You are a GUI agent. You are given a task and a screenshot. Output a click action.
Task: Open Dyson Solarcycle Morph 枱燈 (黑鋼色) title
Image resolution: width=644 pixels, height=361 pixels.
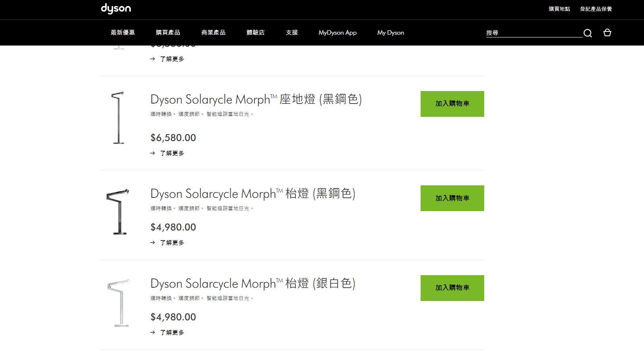(x=253, y=194)
